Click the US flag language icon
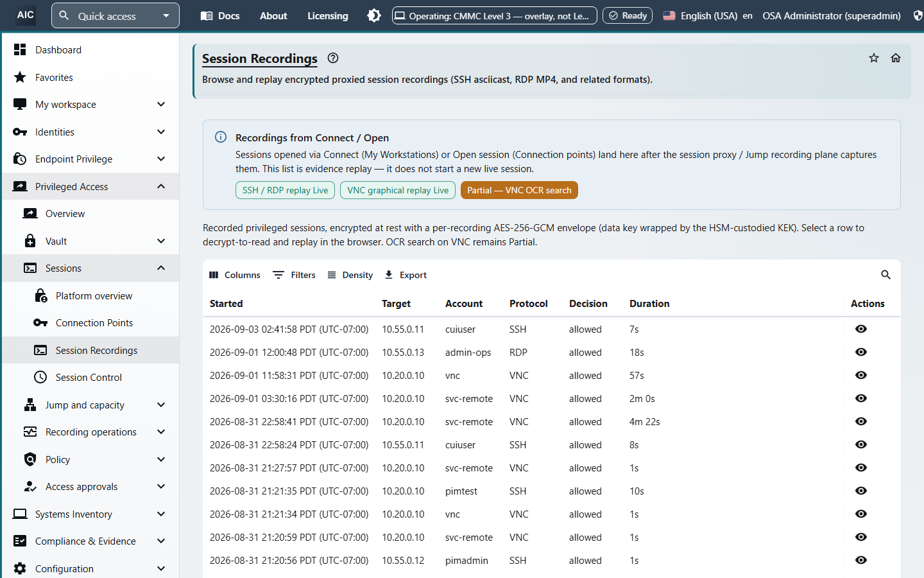Image resolution: width=924 pixels, height=578 pixels. 669,15
